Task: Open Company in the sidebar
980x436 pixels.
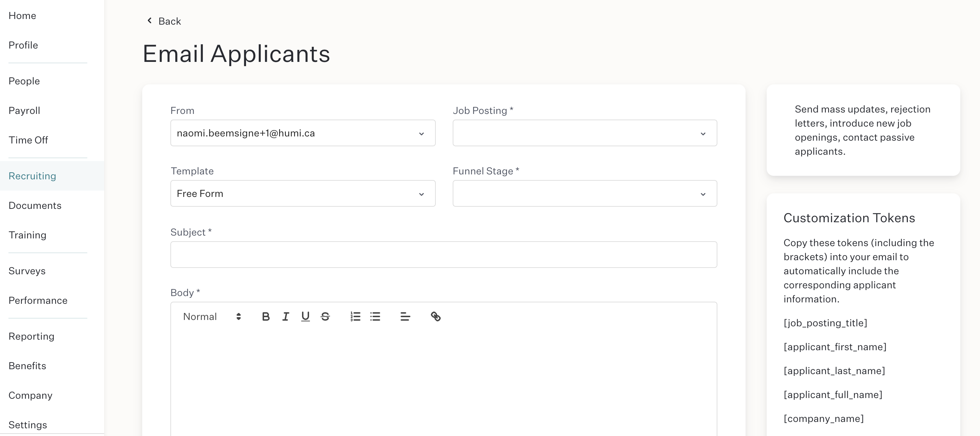Action: click(30, 396)
